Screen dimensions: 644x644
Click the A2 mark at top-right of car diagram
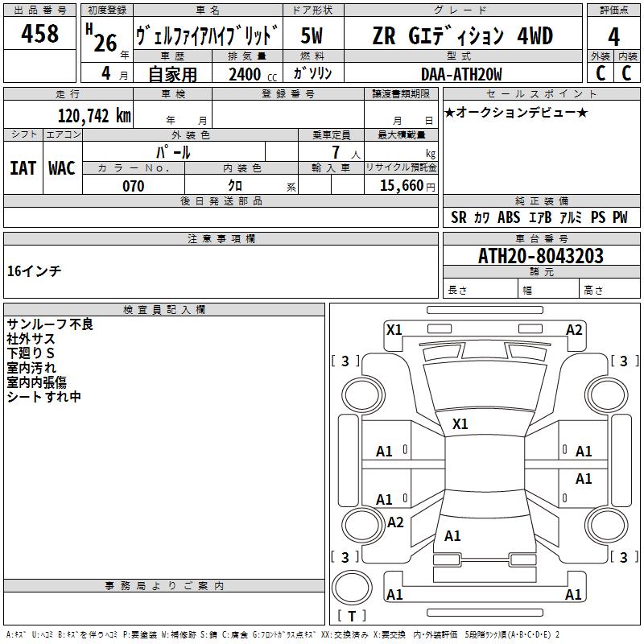[574, 329]
